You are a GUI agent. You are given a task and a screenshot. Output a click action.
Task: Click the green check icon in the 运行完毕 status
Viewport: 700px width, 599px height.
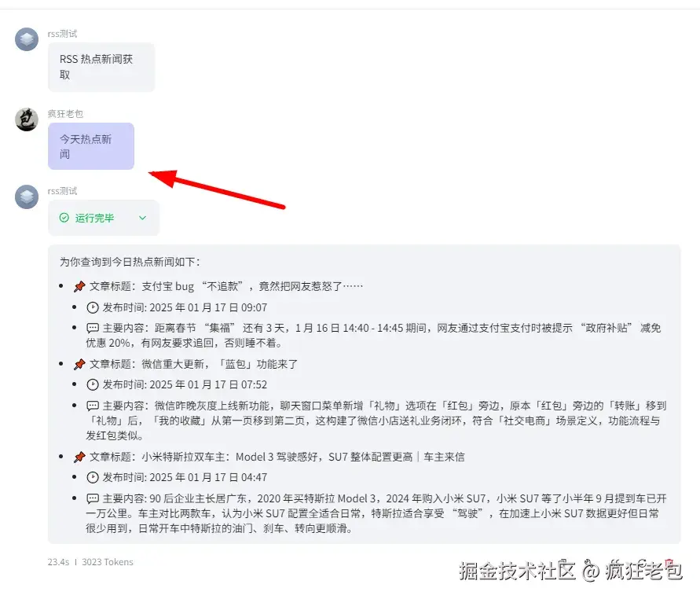coord(64,218)
